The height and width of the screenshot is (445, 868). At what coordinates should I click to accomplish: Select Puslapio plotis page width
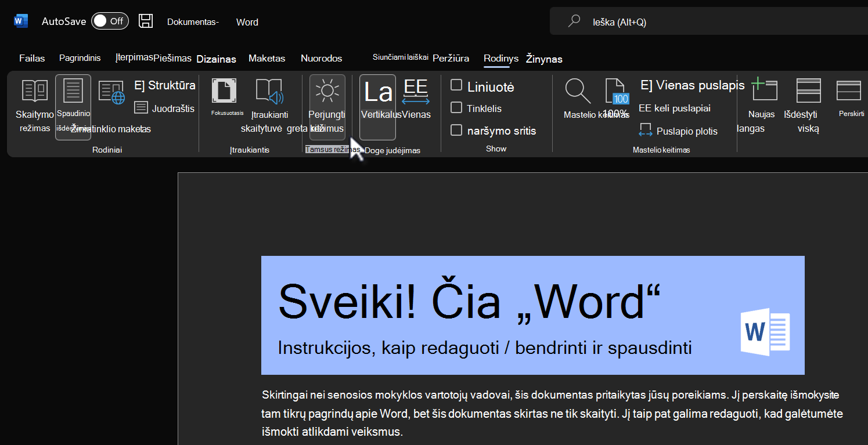[678, 131]
